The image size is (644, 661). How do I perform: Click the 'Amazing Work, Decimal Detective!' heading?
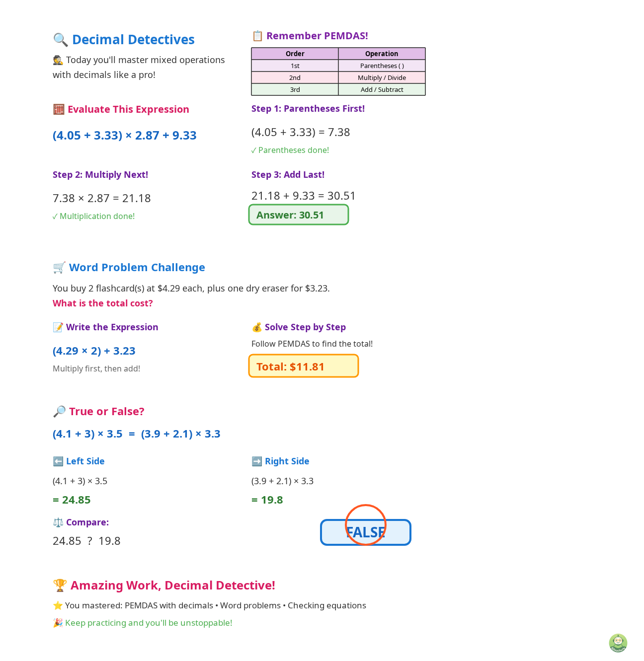[173, 586]
